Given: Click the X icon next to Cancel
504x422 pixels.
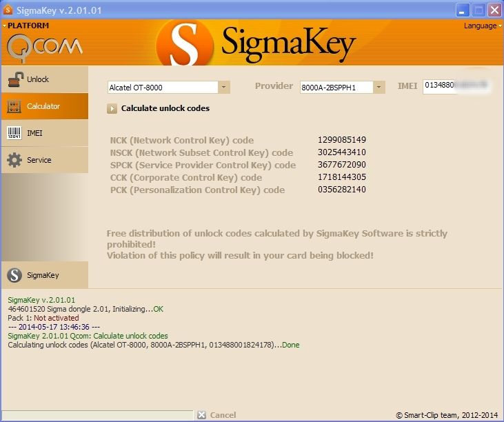Looking at the screenshot, I should (201, 415).
